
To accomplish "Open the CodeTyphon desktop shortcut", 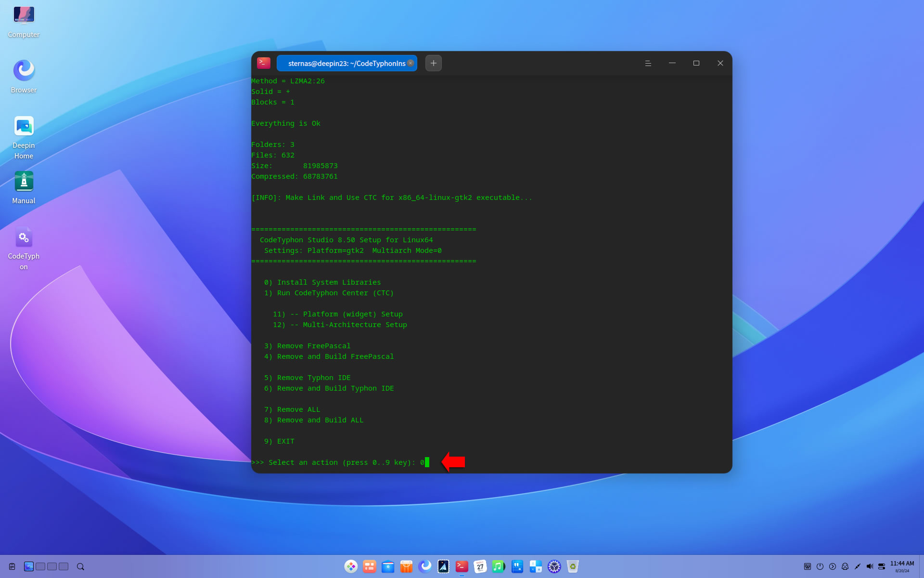I will coord(24,238).
